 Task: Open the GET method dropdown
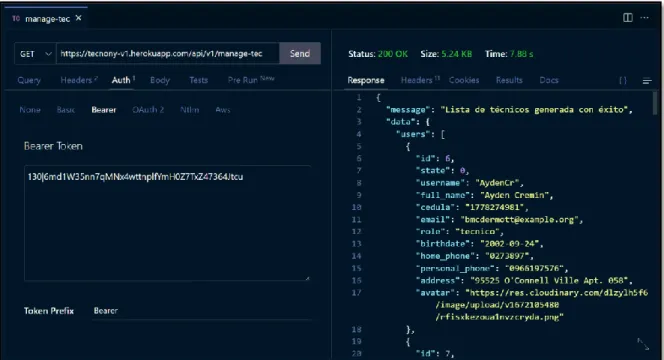tap(35, 54)
